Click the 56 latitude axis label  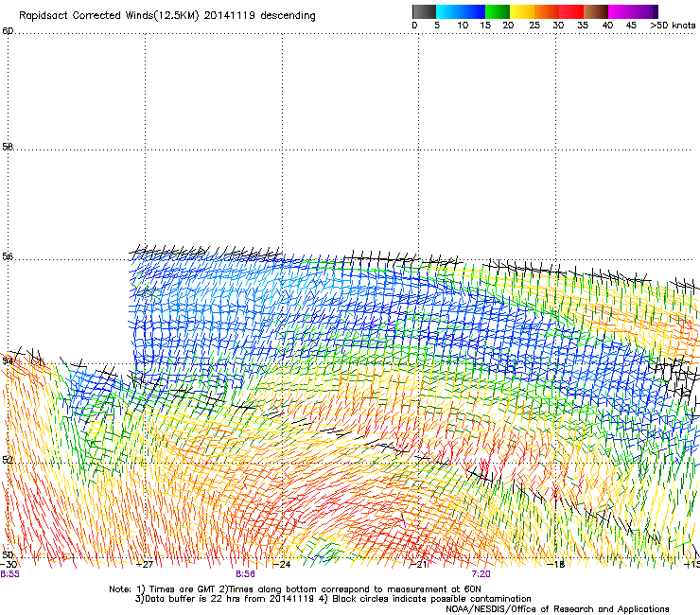click(8, 256)
